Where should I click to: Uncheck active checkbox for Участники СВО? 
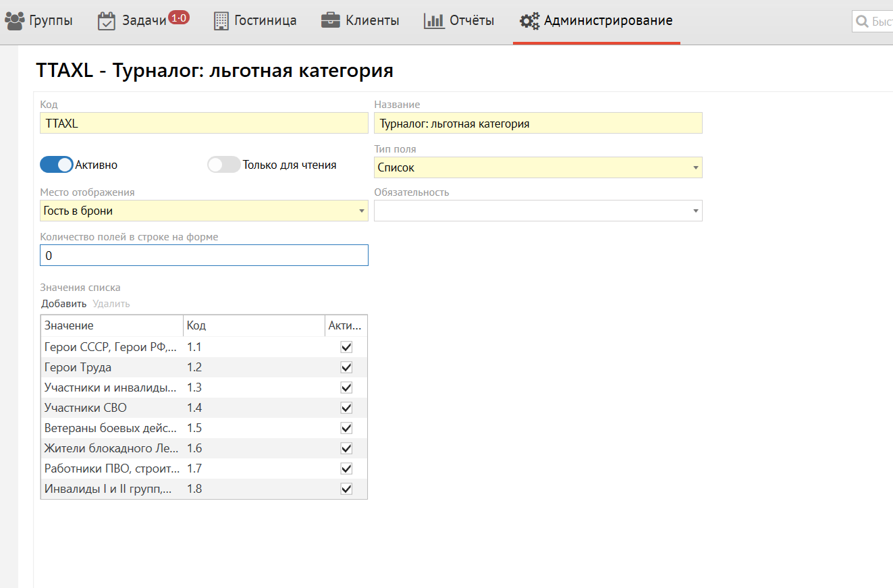point(346,408)
